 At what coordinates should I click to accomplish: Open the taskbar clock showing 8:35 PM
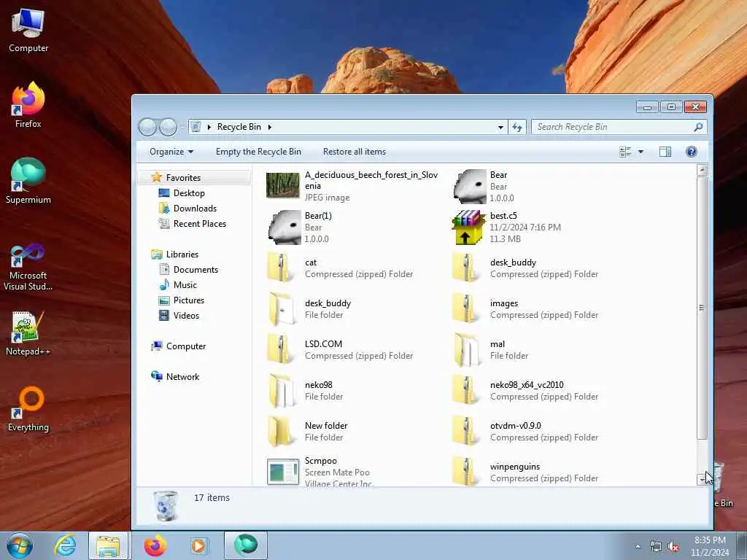pyautogui.click(x=710, y=545)
